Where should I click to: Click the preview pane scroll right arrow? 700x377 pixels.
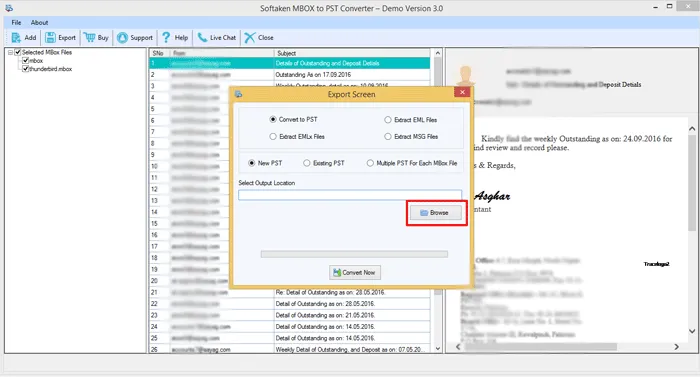pos(676,347)
